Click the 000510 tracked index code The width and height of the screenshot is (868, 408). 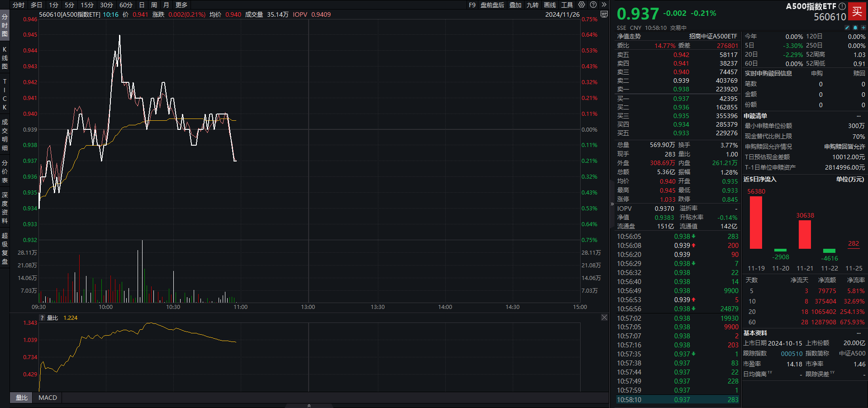tap(792, 354)
